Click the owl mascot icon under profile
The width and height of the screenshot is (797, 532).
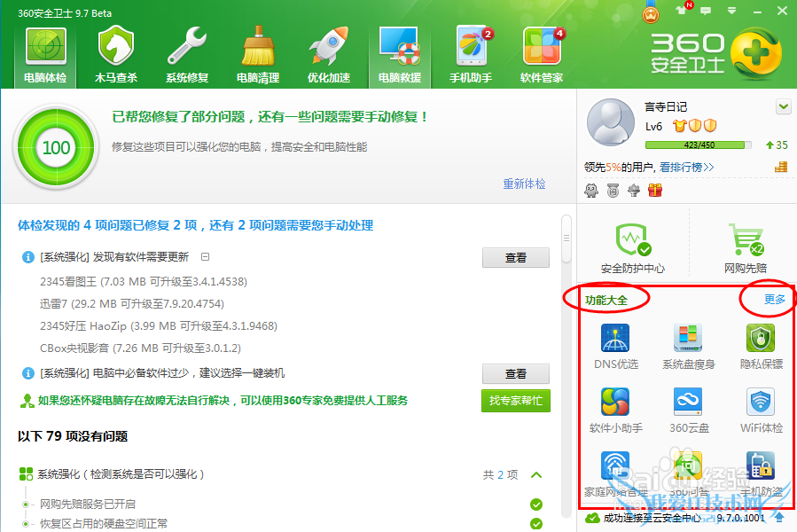tap(591, 191)
